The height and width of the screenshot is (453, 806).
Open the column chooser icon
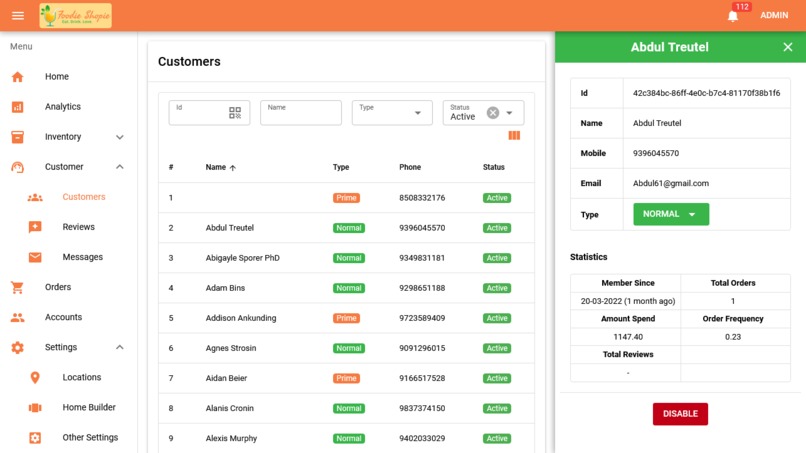coord(514,135)
